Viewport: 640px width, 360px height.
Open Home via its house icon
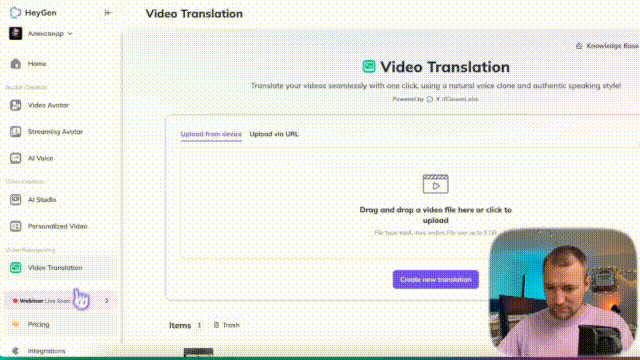[16, 63]
